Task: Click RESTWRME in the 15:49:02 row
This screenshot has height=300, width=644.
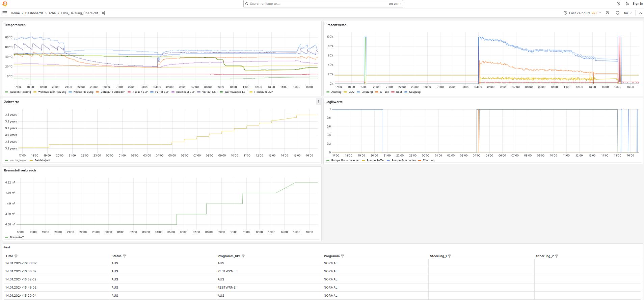Action: coord(226,288)
